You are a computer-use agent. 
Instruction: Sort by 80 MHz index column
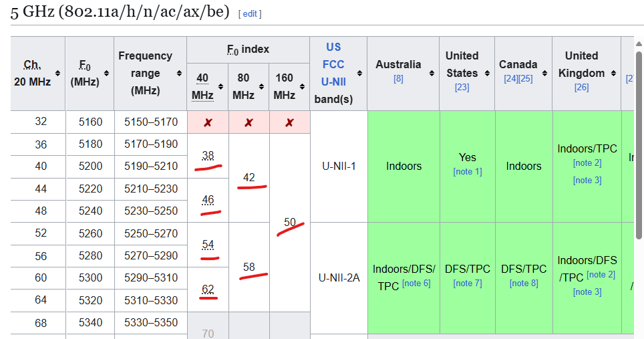click(x=261, y=86)
